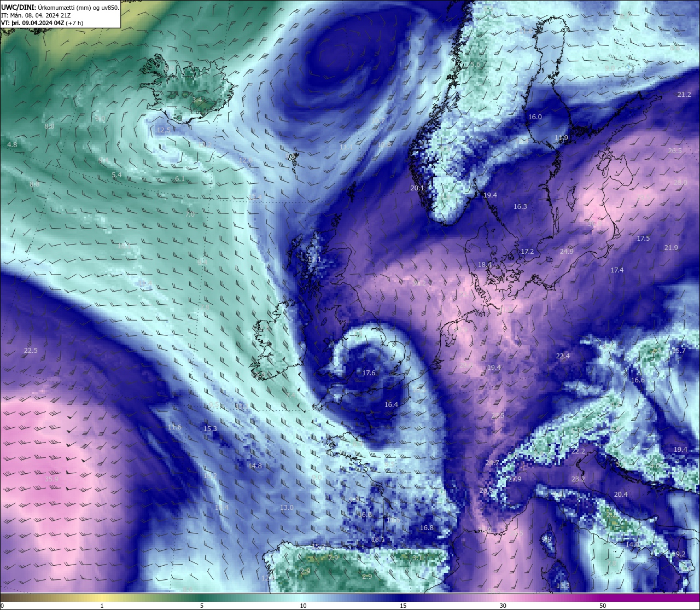
Task: Select the 24.9 value over the Baltic
Action: (x=567, y=252)
